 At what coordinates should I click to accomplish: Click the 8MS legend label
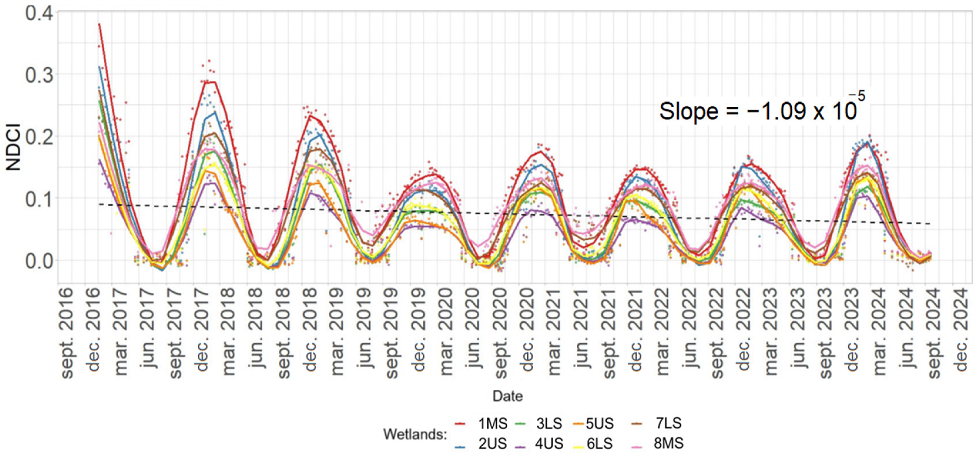tap(669, 443)
